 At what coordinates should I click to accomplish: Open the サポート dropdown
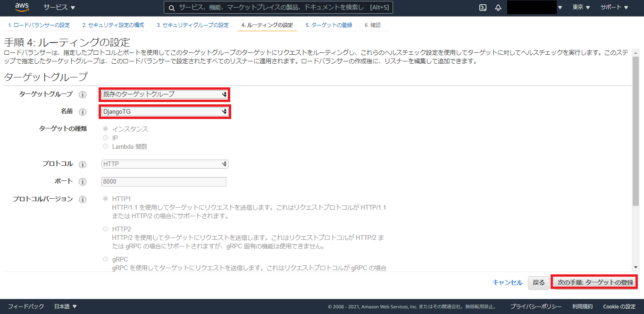[614, 8]
